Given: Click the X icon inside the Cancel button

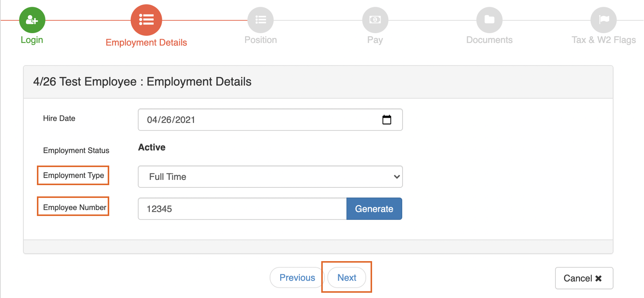Looking at the screenshot, I should click(x=598, y=278).
